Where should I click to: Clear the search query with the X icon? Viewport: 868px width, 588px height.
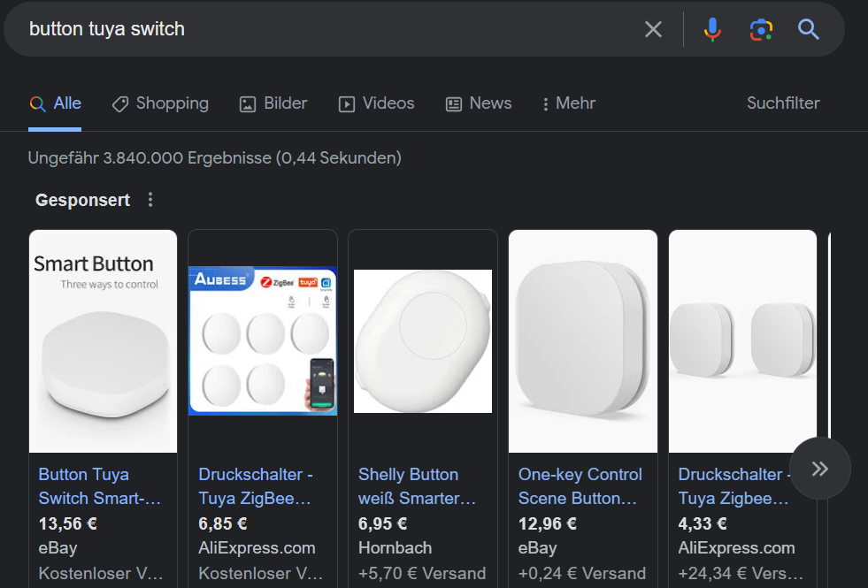[x=653, y=29]
